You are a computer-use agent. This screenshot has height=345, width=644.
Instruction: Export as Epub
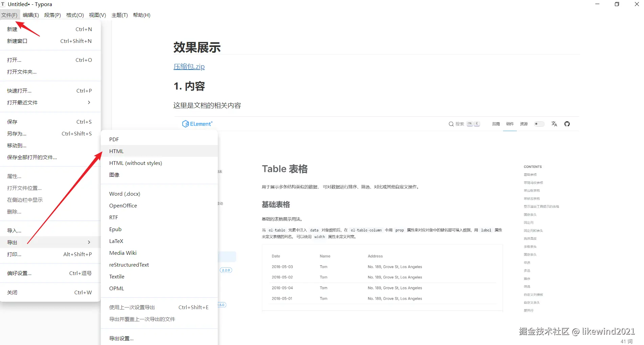[159, 229]
